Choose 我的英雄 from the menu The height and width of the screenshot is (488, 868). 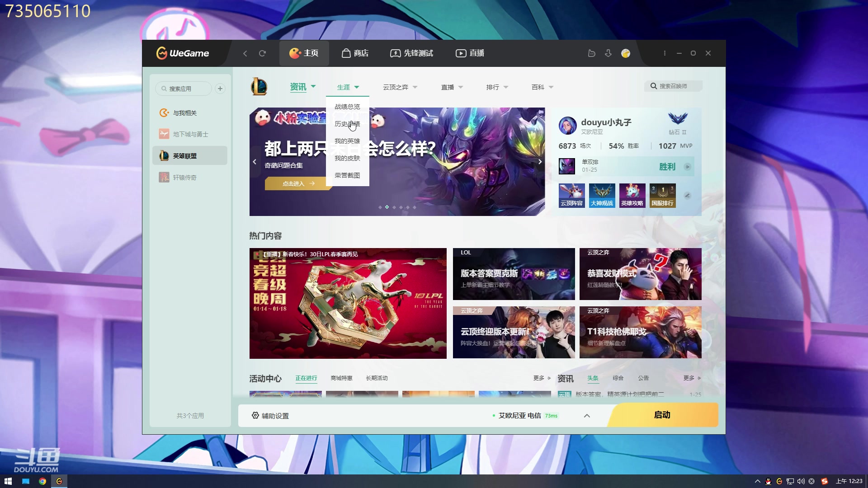[x=347, y=141]
